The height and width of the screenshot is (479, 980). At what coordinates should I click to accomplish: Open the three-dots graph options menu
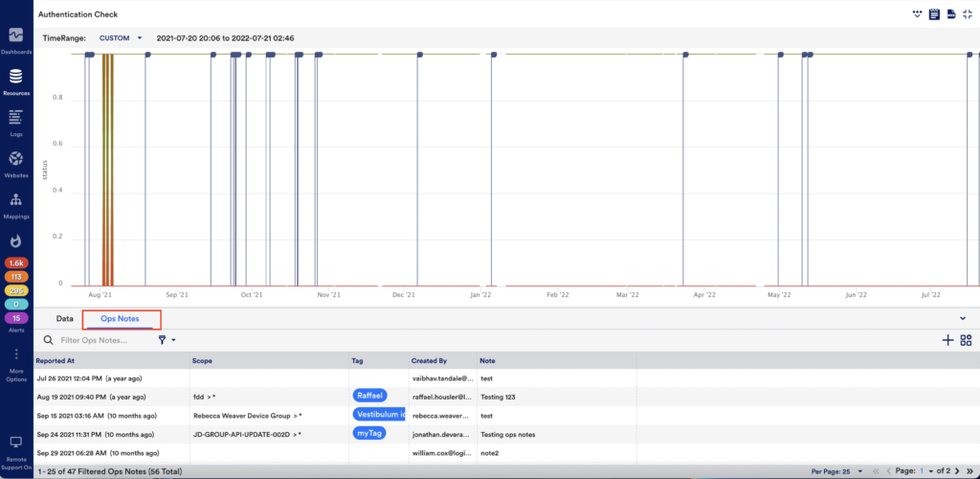918,13
